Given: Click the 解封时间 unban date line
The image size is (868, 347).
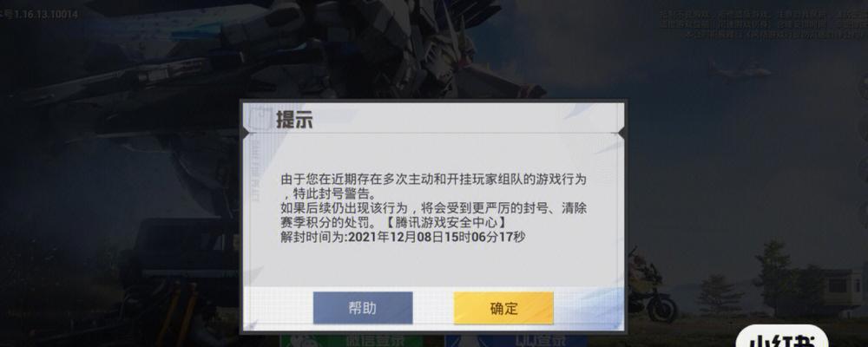Looking at the screenshot, I should point(403,238).
